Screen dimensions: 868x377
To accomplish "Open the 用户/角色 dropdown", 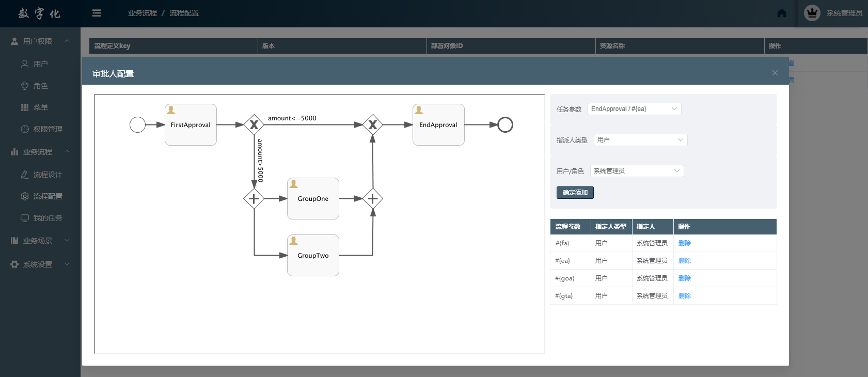I will point(637,171).
